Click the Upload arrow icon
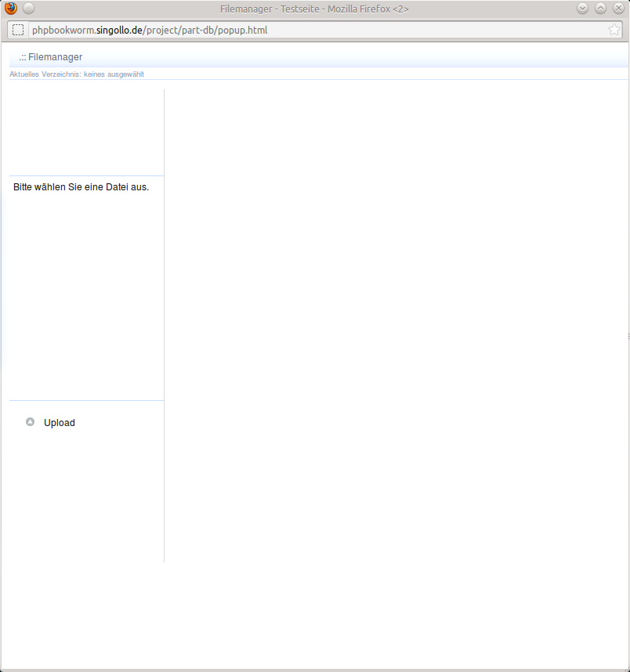 30,422
